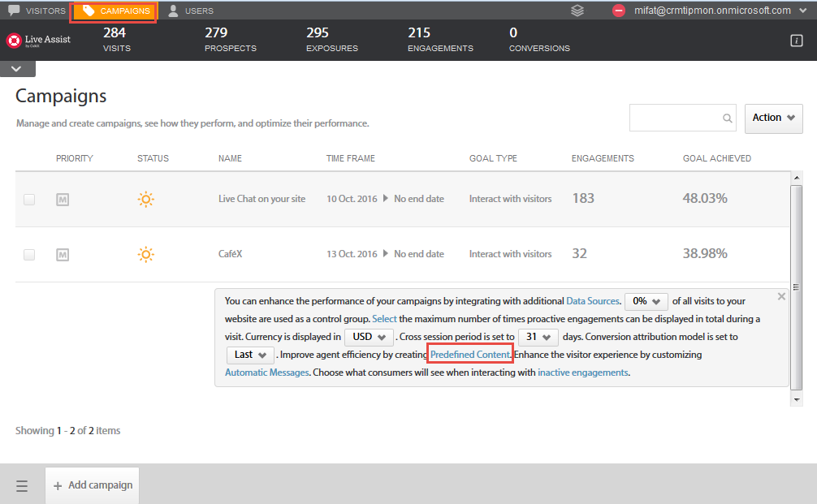The height and width of the screenshot is (504, 817).
Task: Click the search magnifier icon
Action: point(727,118)
